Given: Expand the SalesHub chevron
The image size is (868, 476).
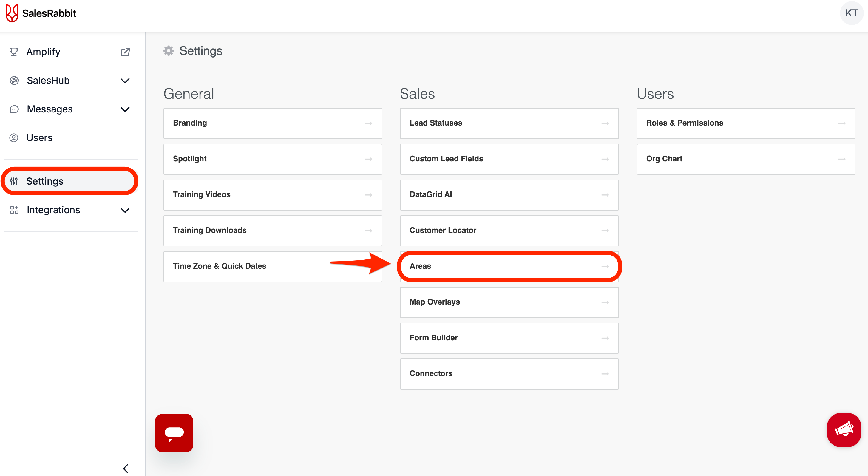Looking at the screenshot, I should tap(125, 81).
